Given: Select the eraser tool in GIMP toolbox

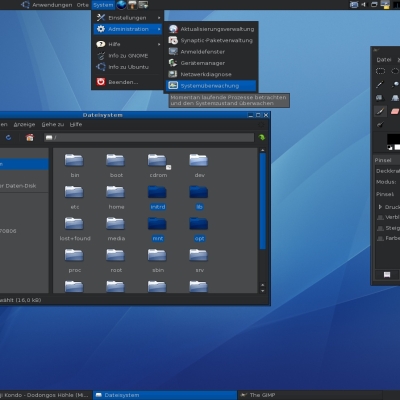Looking at the screenshot, I should [395, 111].
